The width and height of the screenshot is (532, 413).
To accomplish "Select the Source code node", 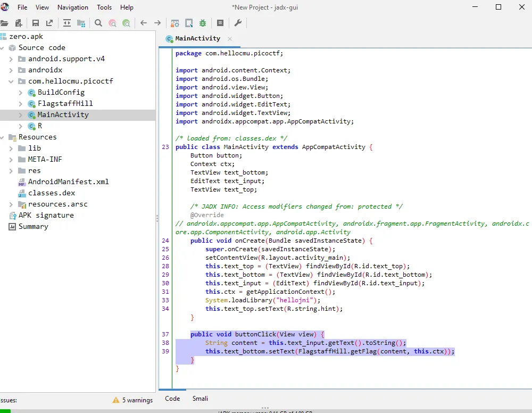I will click(x=41, y=47).
